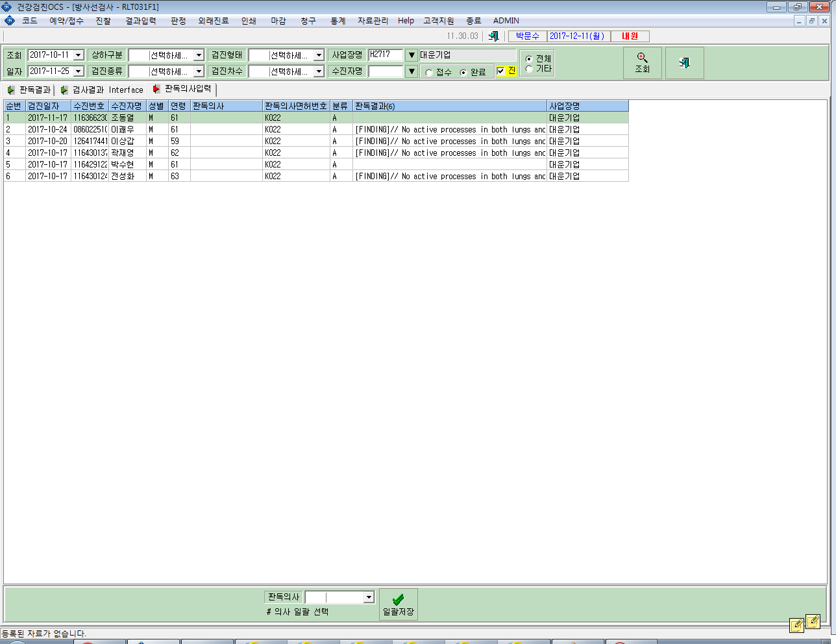The height and width of the screenshot is (644, 836).
Task: Click the 조회 magnifier search button
Action: [x=642, y=63]
